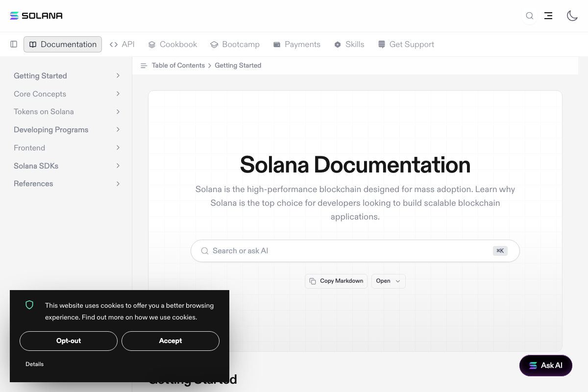
Task: Expand Tokens on Solana chevron
Action: [118, 112]
